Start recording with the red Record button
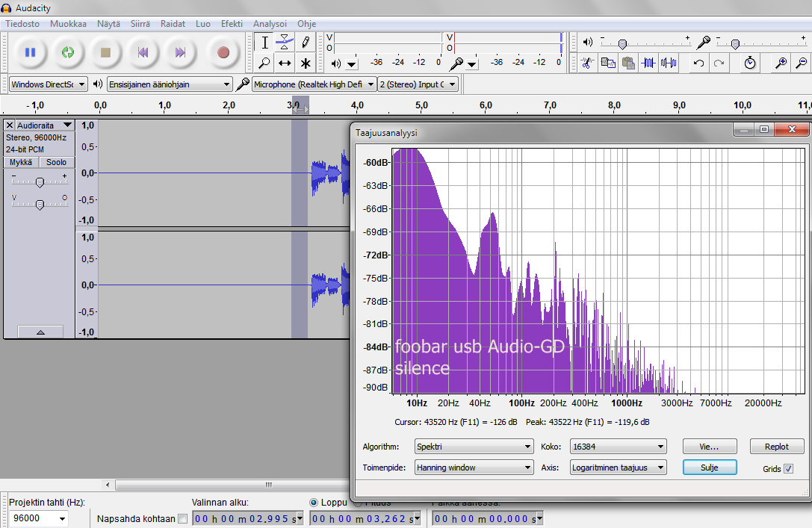812x528 pixels. coord(223,52)
